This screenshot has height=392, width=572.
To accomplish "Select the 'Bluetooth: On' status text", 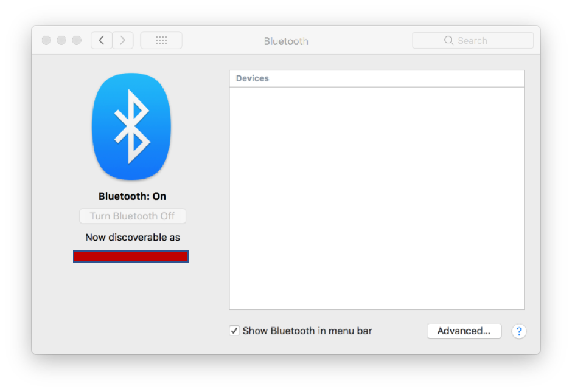I will pos(133,196).
